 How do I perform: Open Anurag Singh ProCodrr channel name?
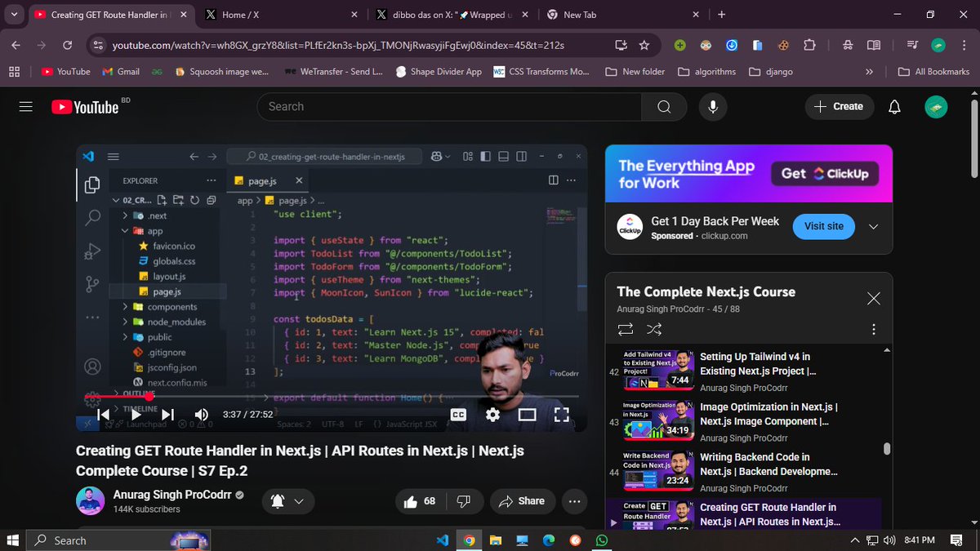click(171, 495)
